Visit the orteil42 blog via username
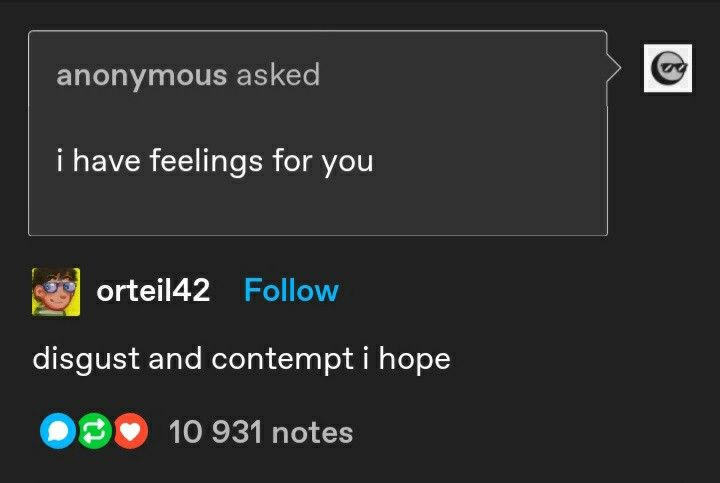Viewport: 720px width, 483px height. 153,291
